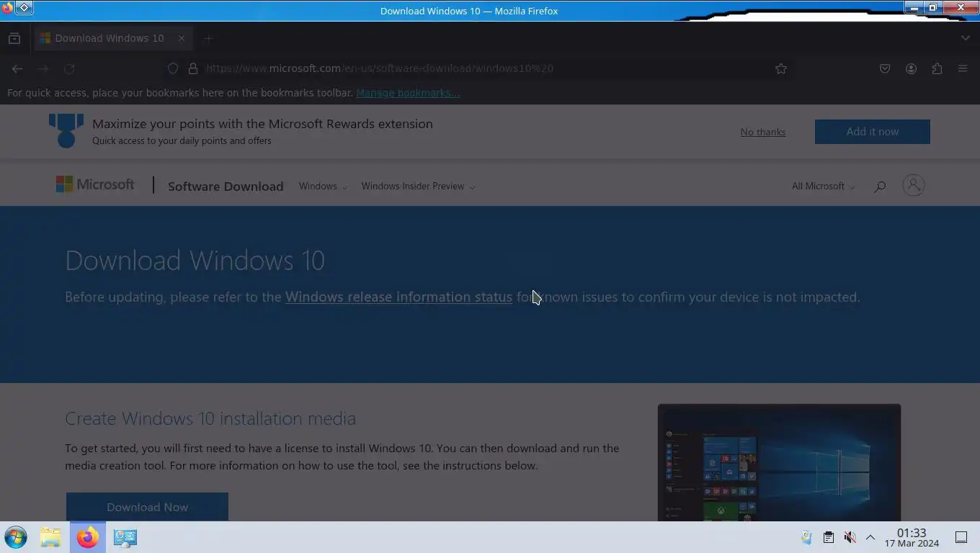Screen dimensions: 980x553
Task: Open the recent browsing Firefox View icon
Action: pyautogui.click(x=14, y=38)
